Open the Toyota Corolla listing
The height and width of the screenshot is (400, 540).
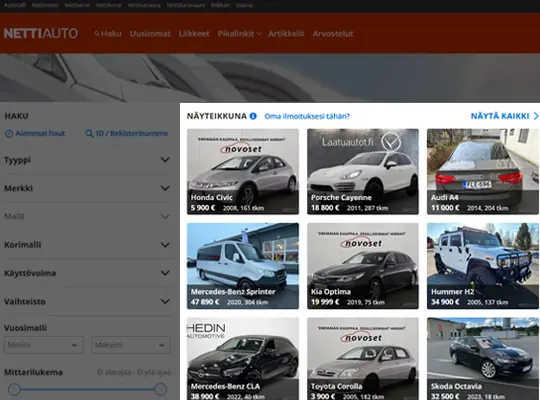(363, 359)
